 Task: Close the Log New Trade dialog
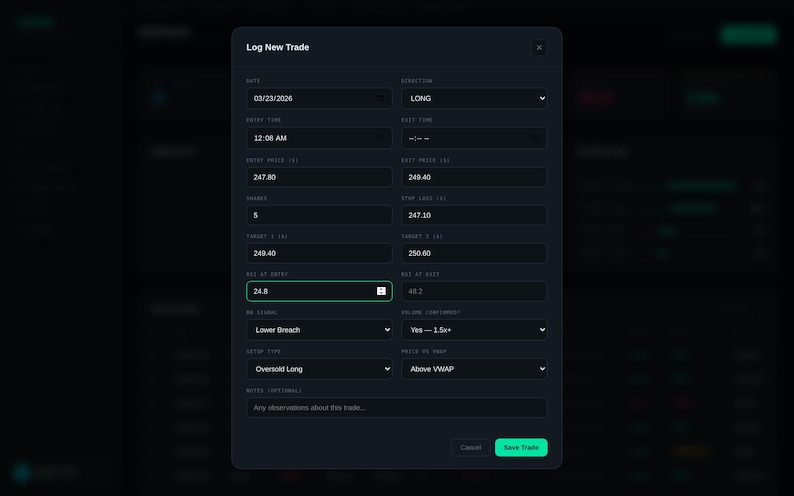click(x=539, y=48)
